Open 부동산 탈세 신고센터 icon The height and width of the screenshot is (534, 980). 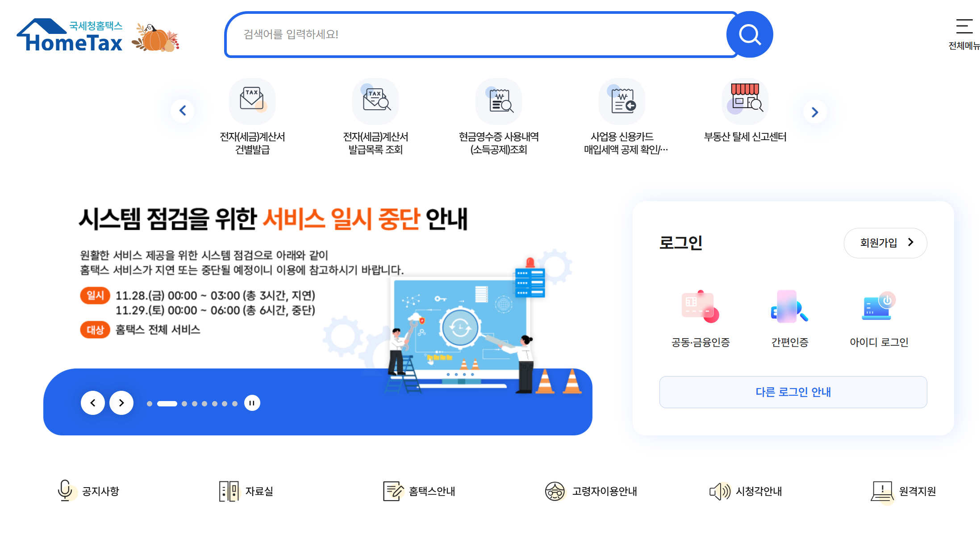click(x=745, y=101)
